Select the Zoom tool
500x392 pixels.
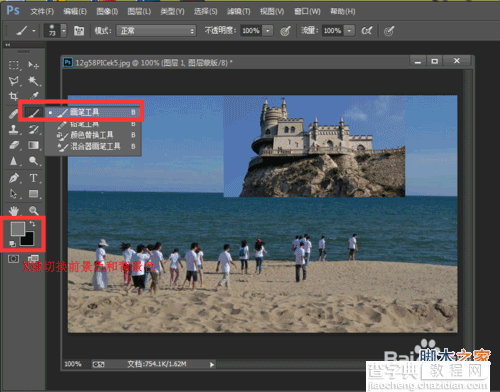coord(33,210)
